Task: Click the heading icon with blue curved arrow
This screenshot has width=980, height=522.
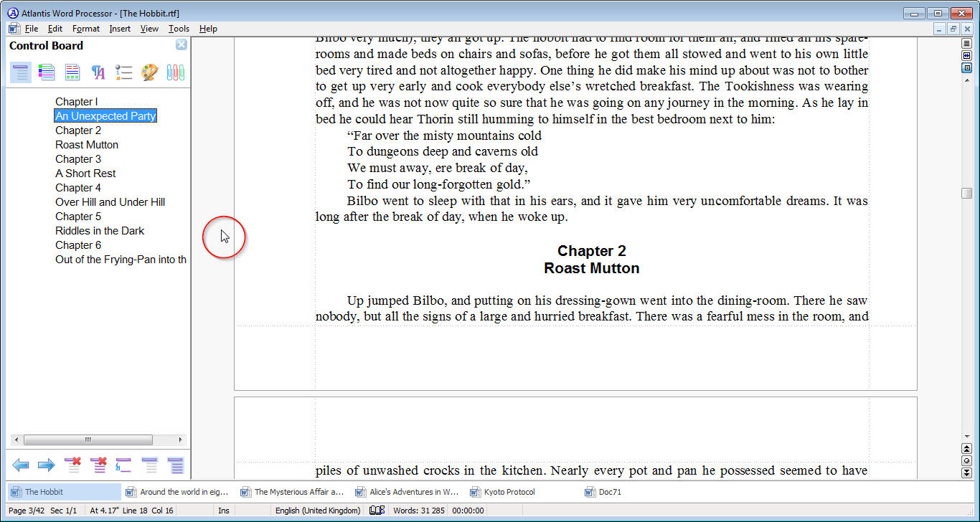Action: click(x=124, y=465)
